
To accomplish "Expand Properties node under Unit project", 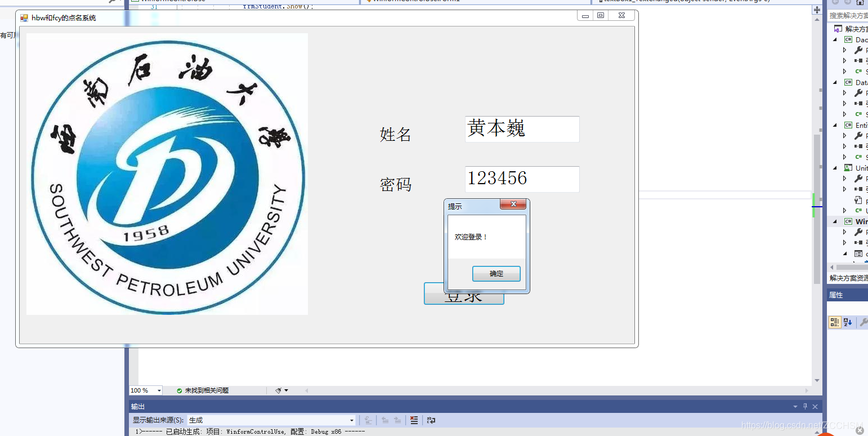I will coord(844,179).
